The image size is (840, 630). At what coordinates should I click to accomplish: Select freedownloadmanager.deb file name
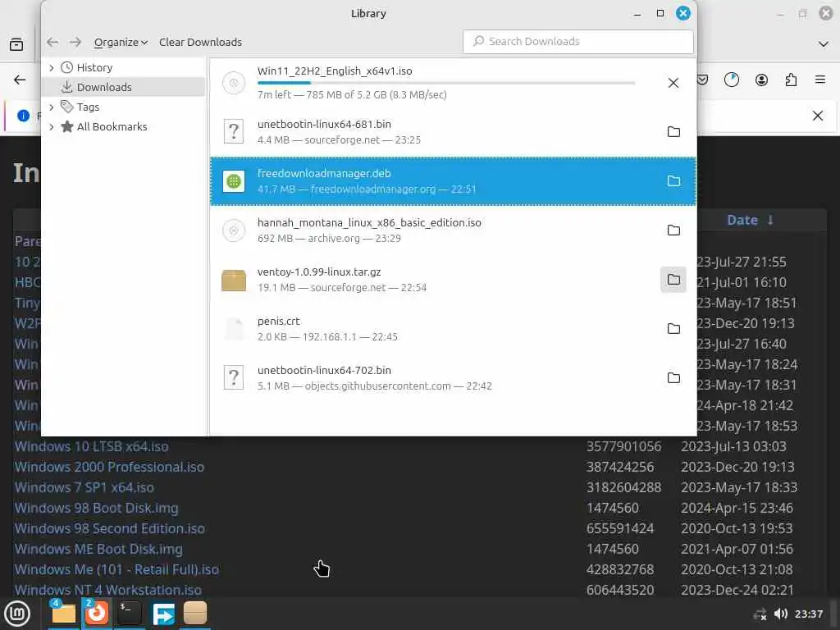(x=324, y=174)
